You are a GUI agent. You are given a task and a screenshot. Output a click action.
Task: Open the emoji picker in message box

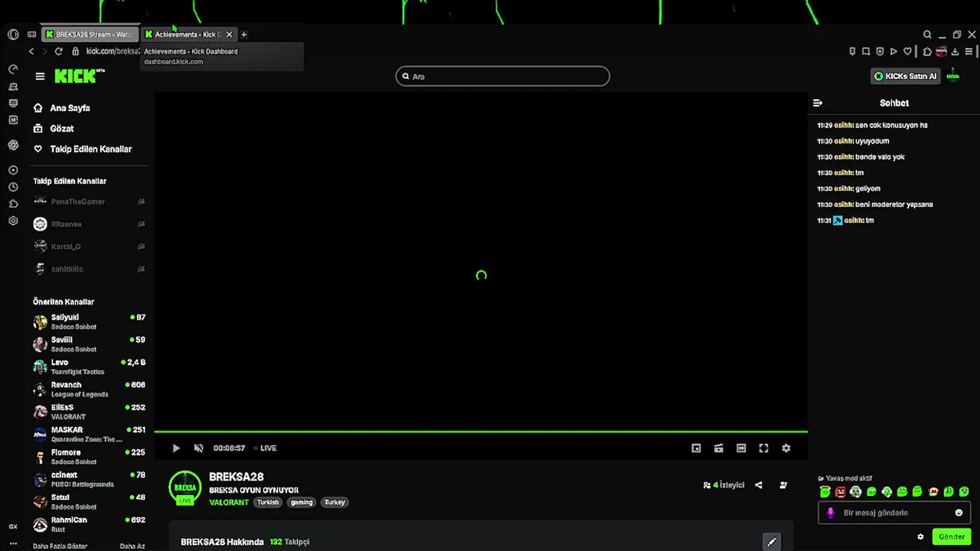(959, 513)
